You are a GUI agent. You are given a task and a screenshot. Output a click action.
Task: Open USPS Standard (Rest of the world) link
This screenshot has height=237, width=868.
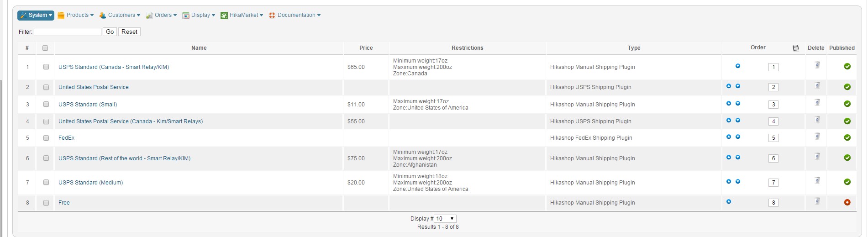point(124,158)
